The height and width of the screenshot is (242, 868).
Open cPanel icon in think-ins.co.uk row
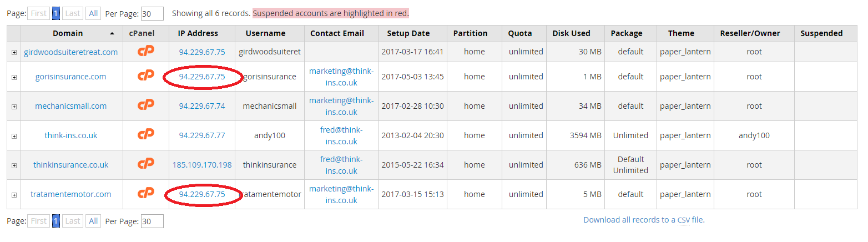point(146,135)
